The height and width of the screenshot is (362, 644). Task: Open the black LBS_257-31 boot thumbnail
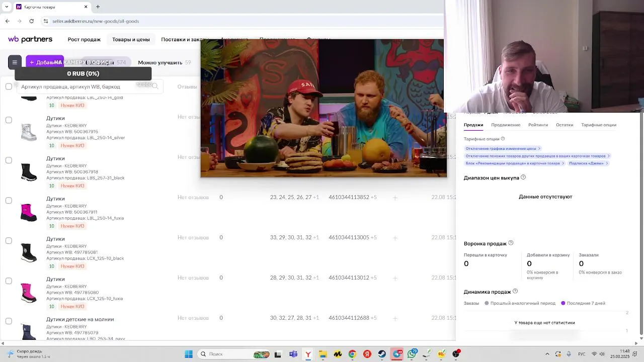click(29, 172)
